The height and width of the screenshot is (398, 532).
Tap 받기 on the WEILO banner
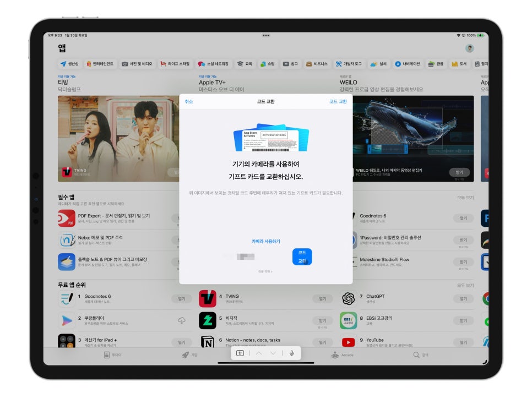tap(459, 172)
